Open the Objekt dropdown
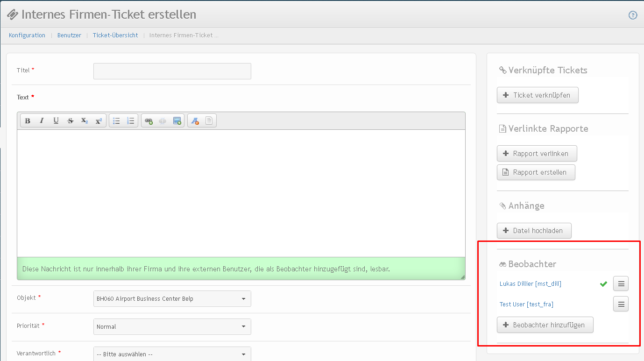 (x=172, y=299)
